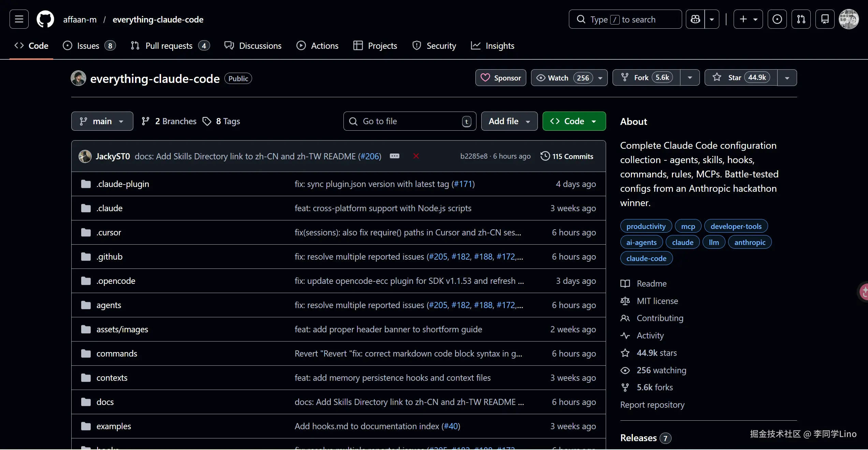Image resolution: width=868 pixels, height=450 pixels.
Task: Expand the green Code dropdown
Action: point(574,121)
